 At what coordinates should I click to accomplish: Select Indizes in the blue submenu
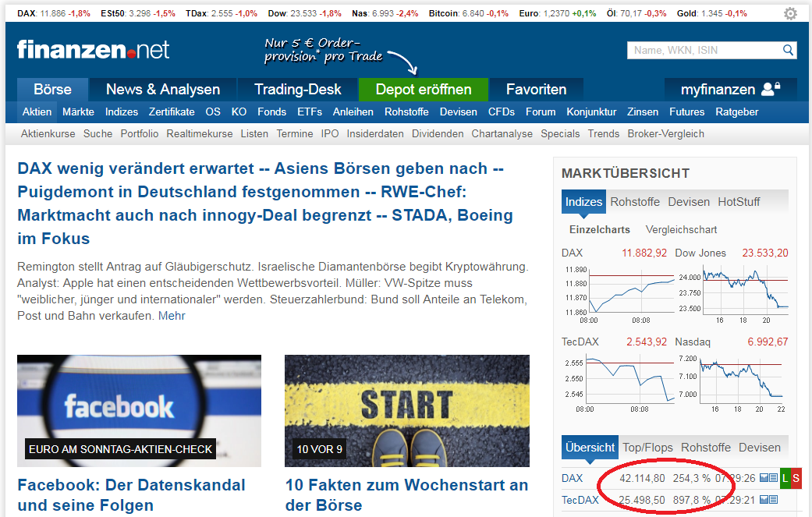pyautogui.click(x=122, y=112)
